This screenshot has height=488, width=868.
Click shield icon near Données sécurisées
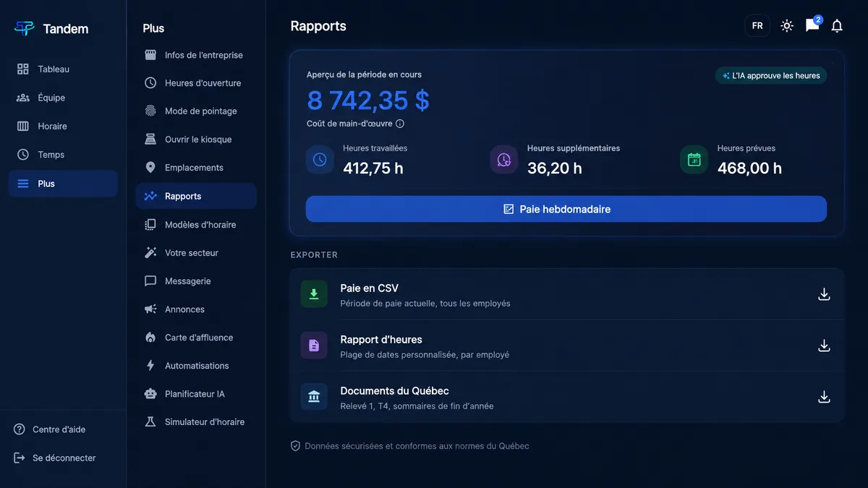(295, 446)
